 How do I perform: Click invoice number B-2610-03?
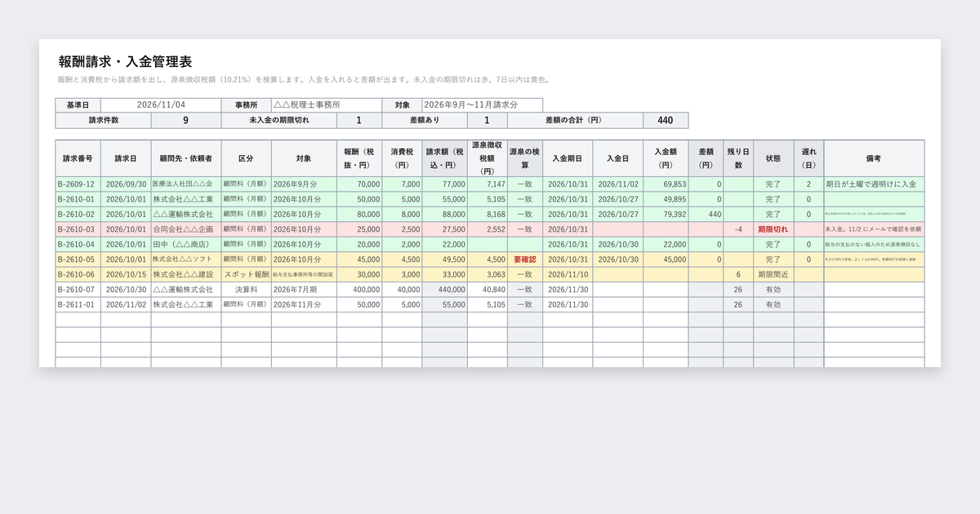[78, 229]
